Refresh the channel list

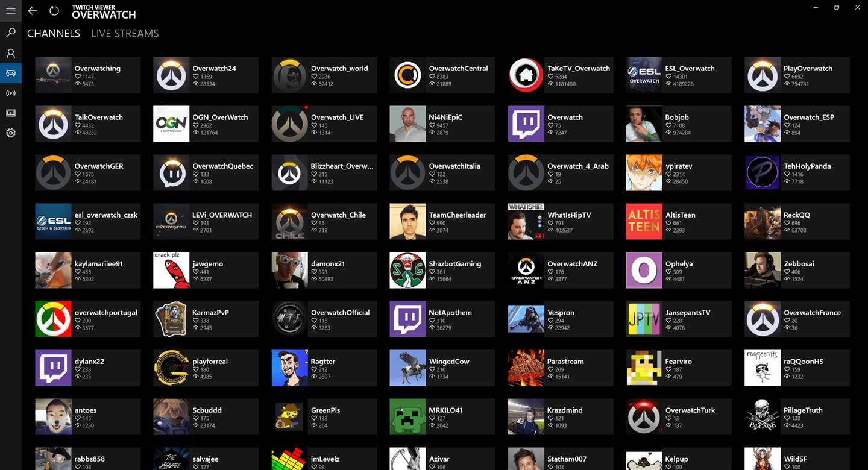pos(54,11)
